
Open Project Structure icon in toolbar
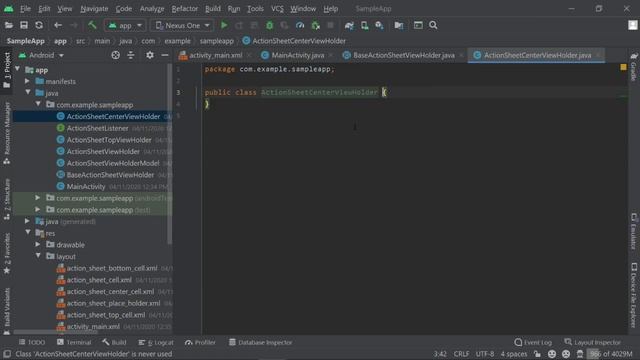pyautogui.click(x=399, y=25)
